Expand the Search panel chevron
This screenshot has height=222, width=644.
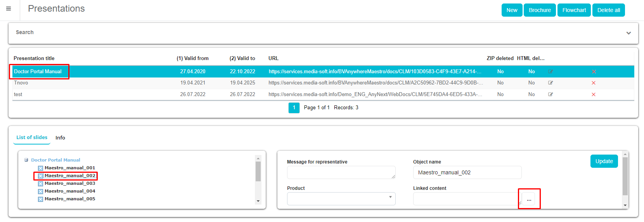point(628,33)
